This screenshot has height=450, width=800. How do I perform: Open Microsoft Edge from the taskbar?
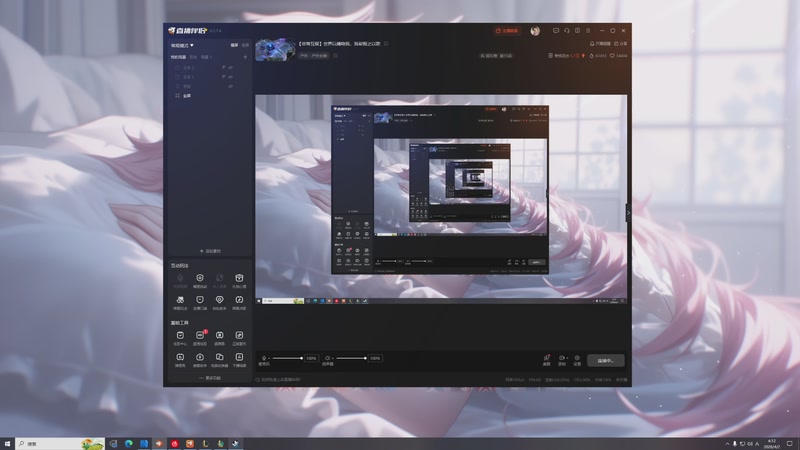pyautogui.click(x=129, y=444)
